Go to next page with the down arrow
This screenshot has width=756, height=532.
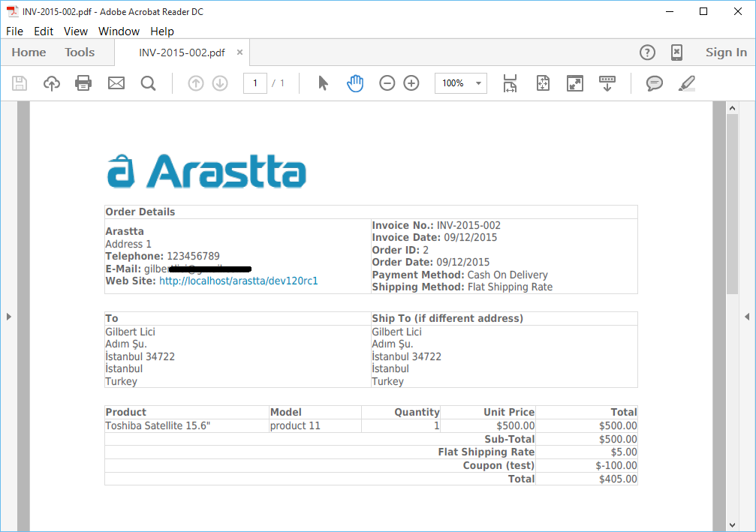(220, 83)
